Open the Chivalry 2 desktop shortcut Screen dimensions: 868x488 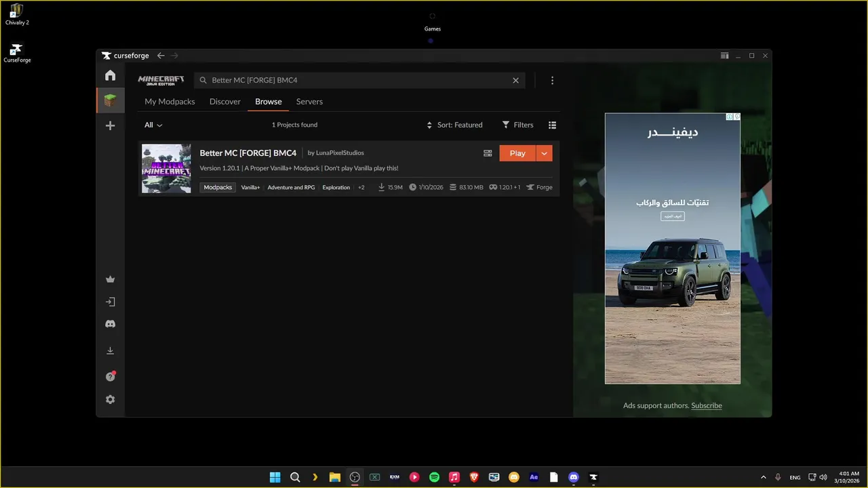click(x=17, y=14)
